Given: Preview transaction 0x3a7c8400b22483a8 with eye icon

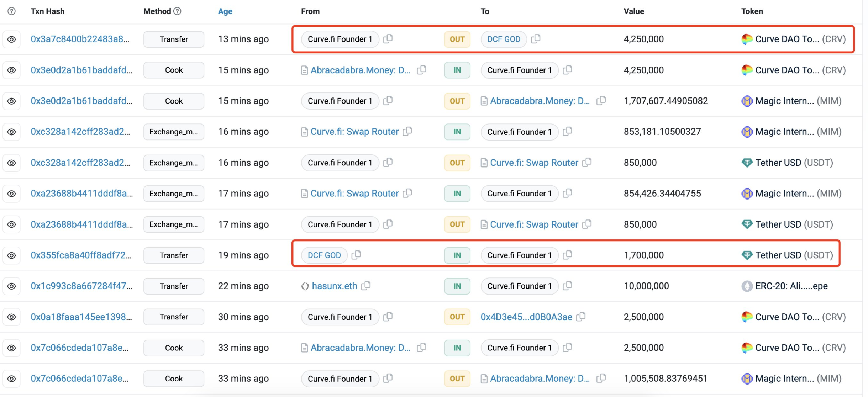Looking at the screenshot, I should point(11,39).
